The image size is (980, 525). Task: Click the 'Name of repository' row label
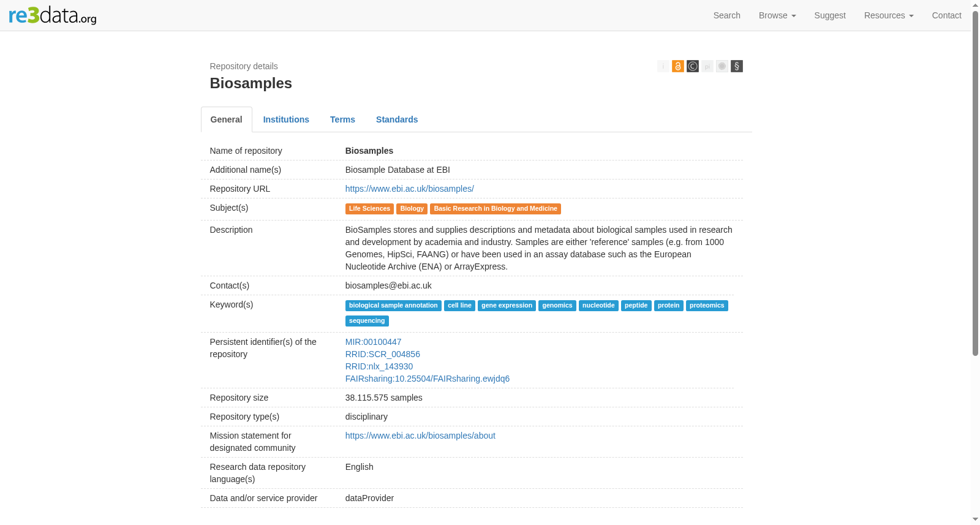[246, 151]
